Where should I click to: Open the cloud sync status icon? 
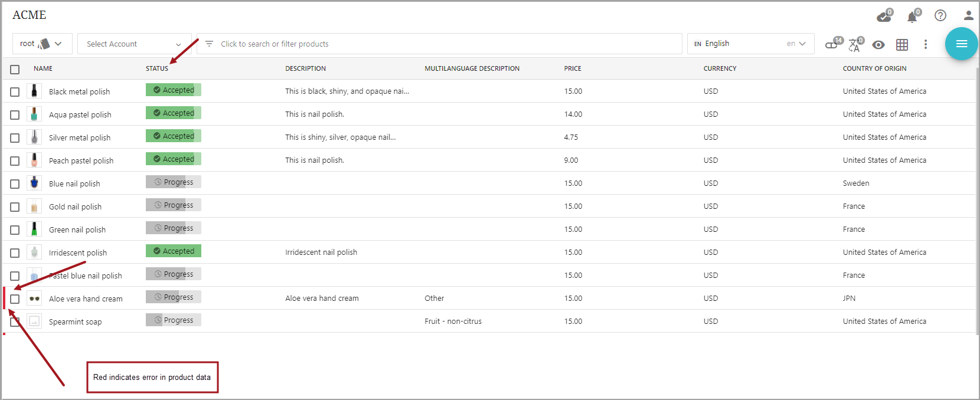(x=884, y=17)
